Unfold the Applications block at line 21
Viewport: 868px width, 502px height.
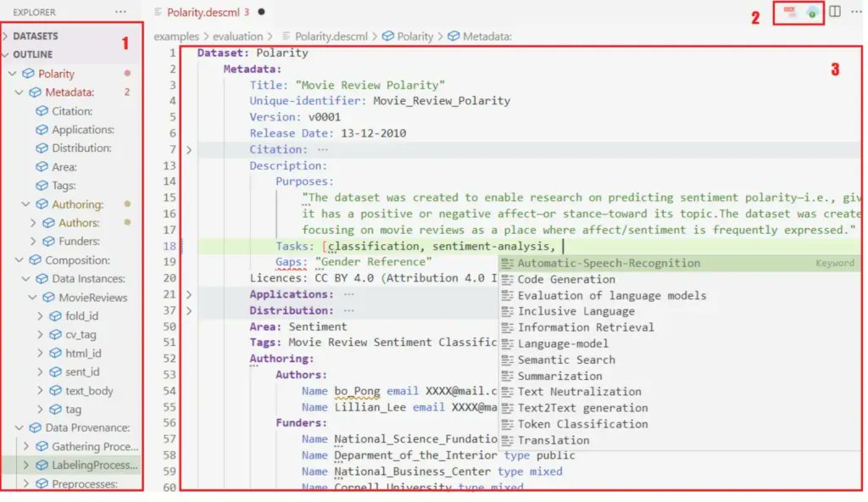click(189, 294)
